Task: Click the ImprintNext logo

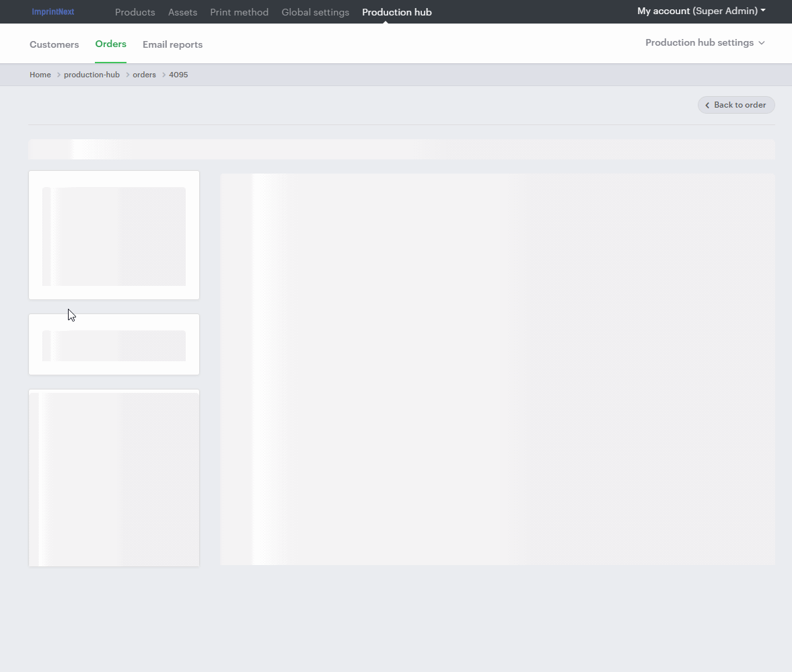Action: [x=53, y=12]
